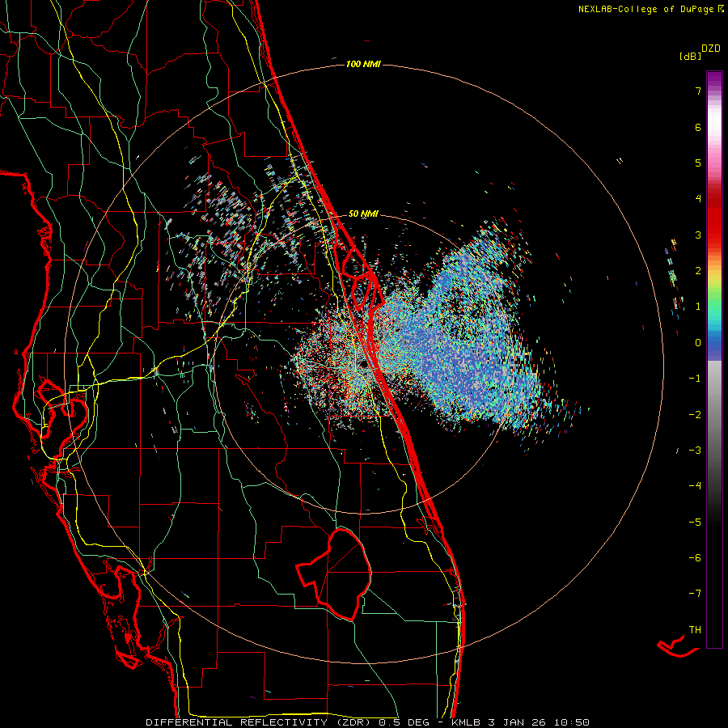This screenshot has height=728, width=728.
Task: Select the 0 value on the dB scale
Action: tap(698, 343)
